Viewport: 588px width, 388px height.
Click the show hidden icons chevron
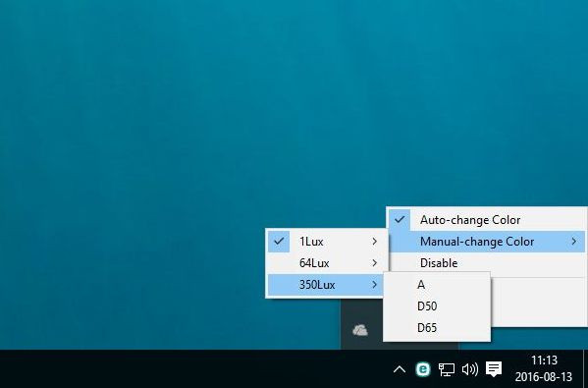(400, 370)
